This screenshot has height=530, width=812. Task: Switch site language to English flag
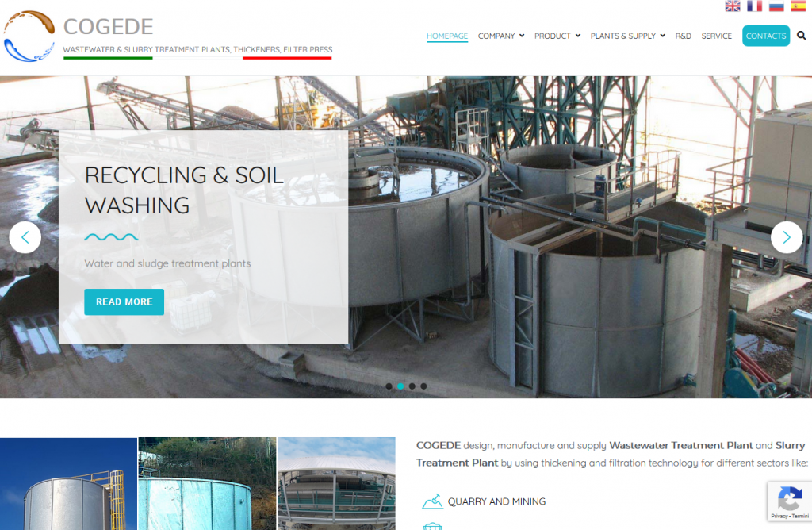[732, 6]
